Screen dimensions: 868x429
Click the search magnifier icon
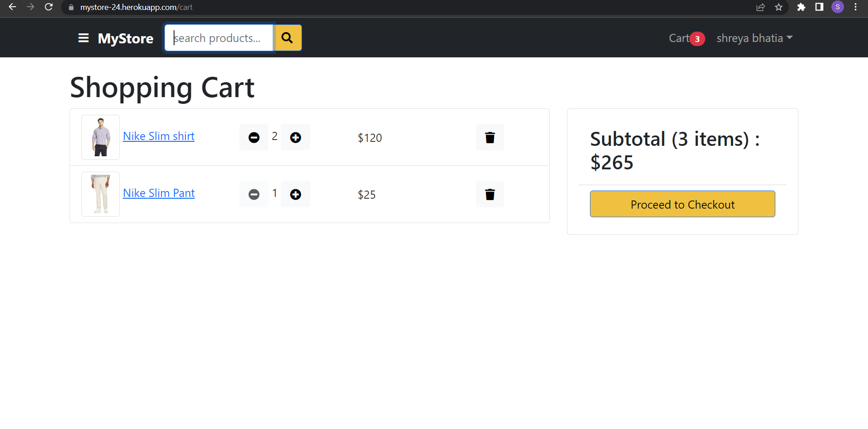click(x=288, y=38)
